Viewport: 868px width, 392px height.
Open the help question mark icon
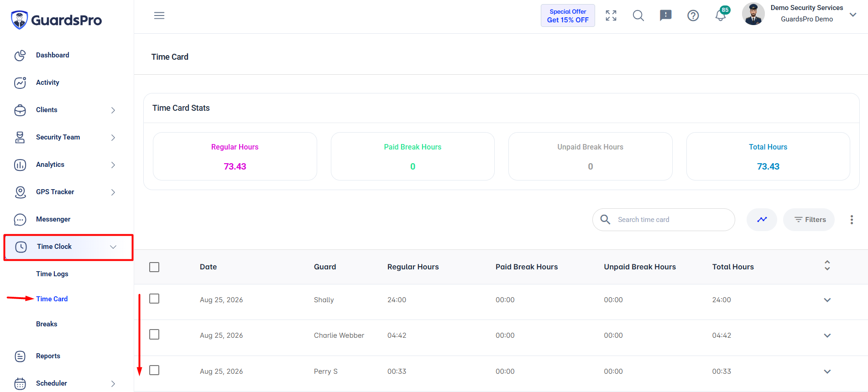(693, 15)
